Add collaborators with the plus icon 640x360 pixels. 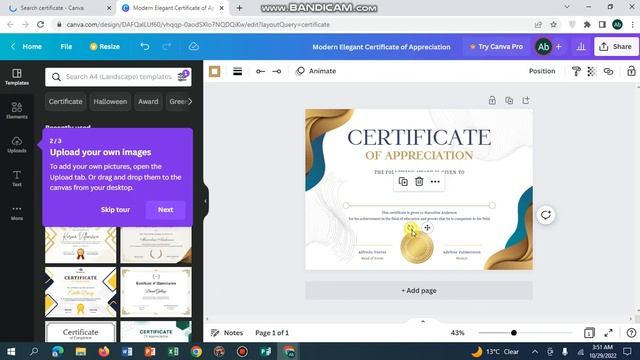pyautogui.click(x=558, y=47)
